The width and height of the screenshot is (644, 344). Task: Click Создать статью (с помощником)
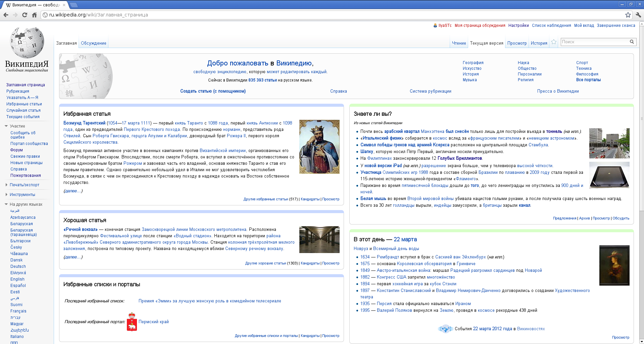tap(213, 91)
